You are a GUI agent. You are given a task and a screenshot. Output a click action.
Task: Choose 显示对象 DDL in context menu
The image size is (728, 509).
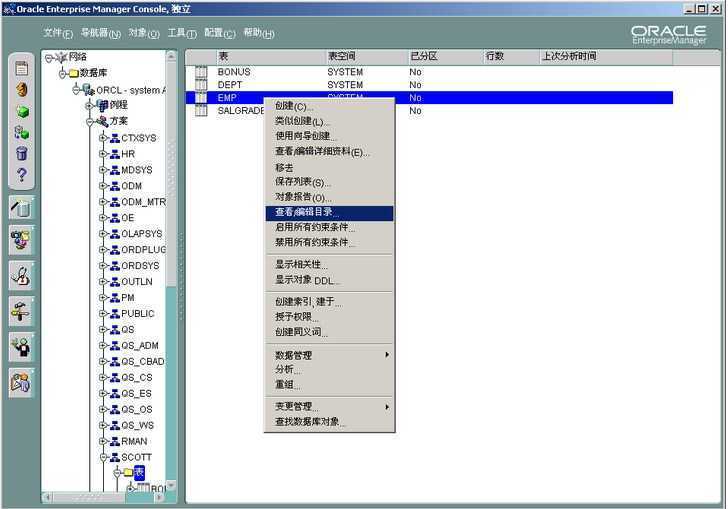coord(329,280)
